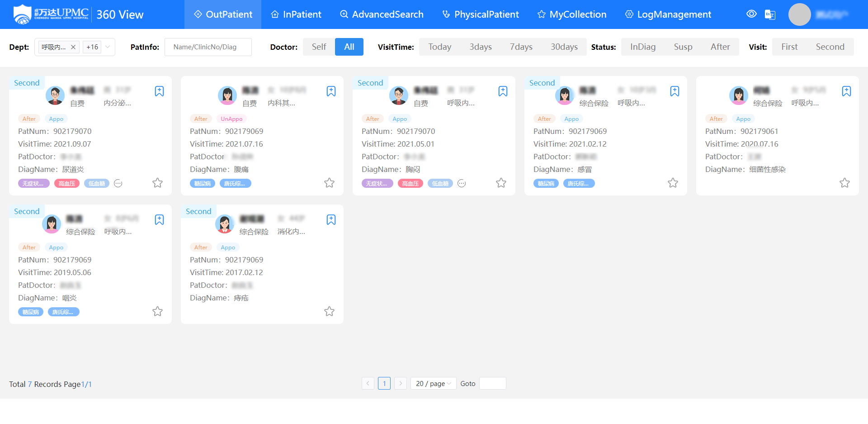Click the eye visibility icon in header
Screen dimensions: 868x424
(x=751, y=14)
